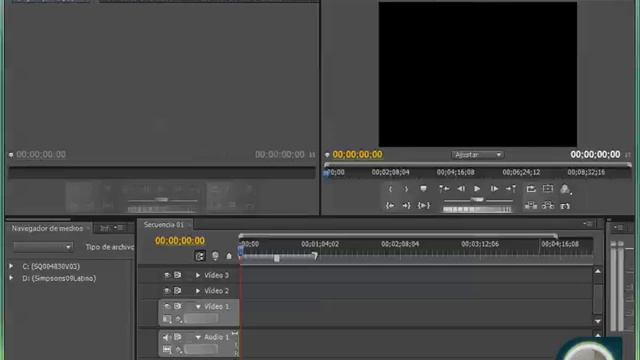
Task: Go to next marker in Program monitor
Action: click(x=511, y=189)
